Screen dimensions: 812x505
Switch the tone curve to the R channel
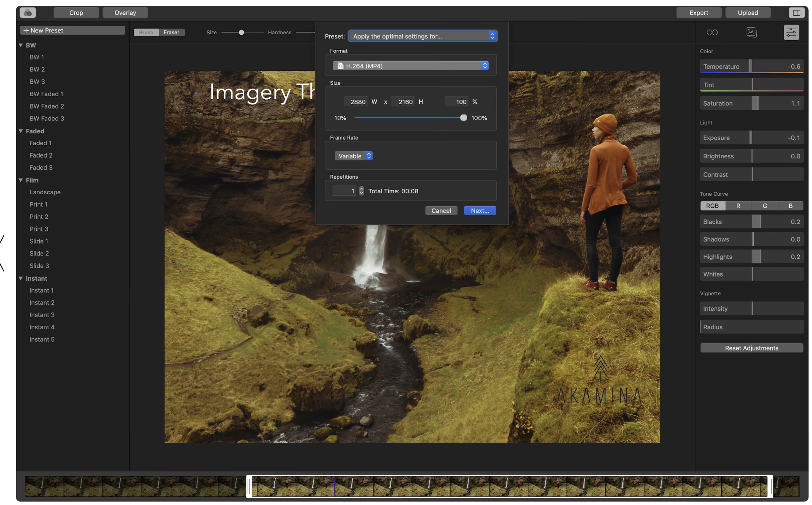tap(738, 206)
